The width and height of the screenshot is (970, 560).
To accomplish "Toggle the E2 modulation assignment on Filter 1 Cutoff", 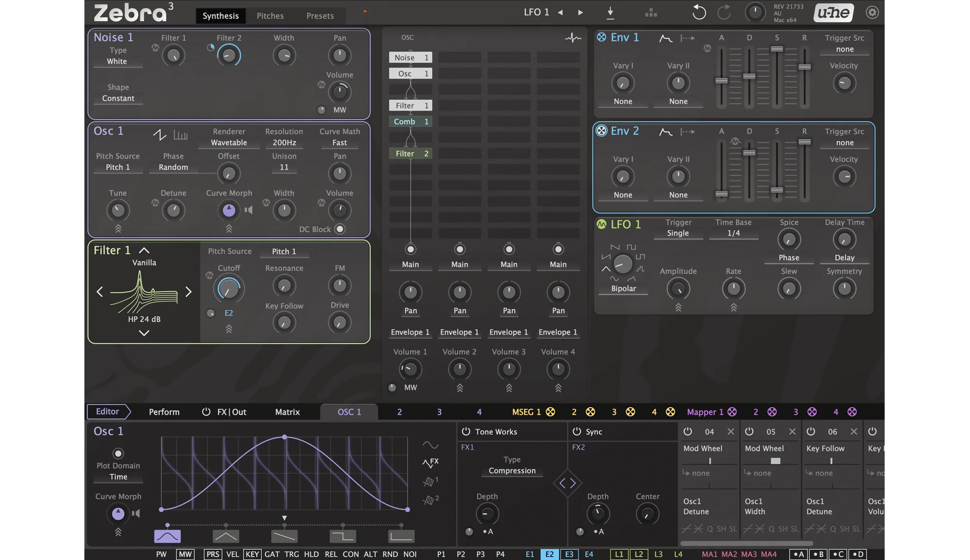I will 228,313.
